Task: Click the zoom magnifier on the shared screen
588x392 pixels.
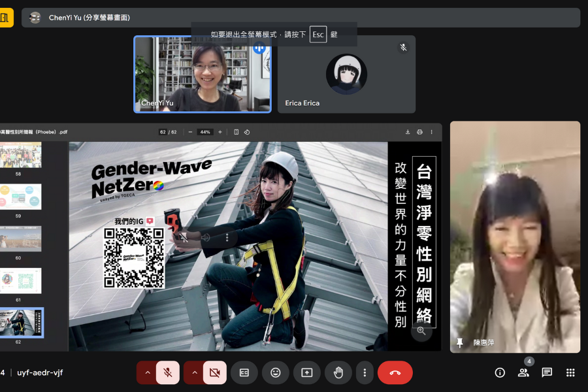Action: point(421,331)
